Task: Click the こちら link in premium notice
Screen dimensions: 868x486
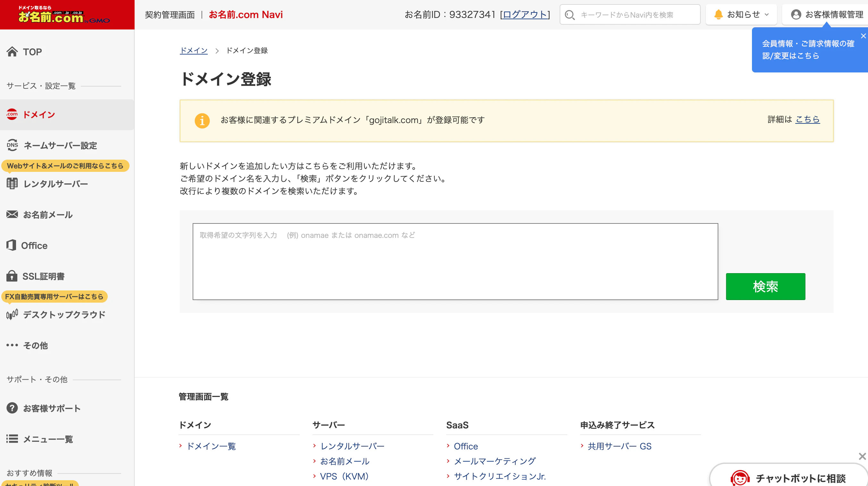Action: (x=807, y=119)
